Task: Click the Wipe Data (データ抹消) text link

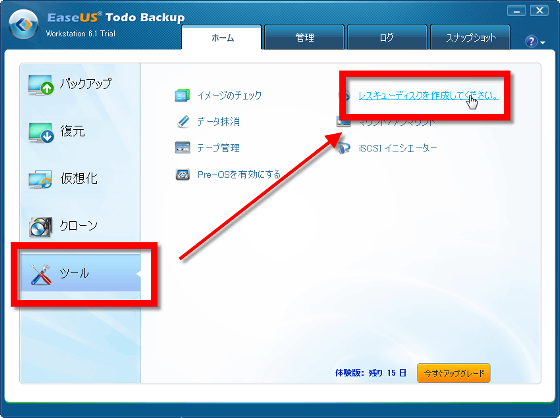Action: (218, 122)
